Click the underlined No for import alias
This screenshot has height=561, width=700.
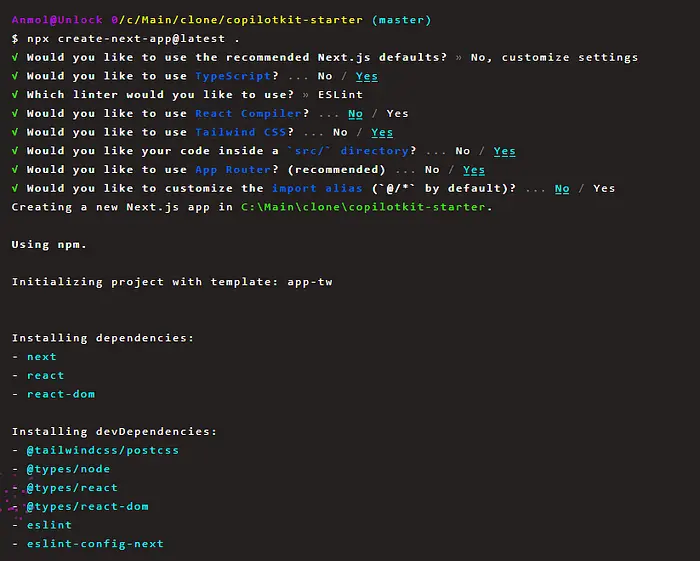(562, 188)
